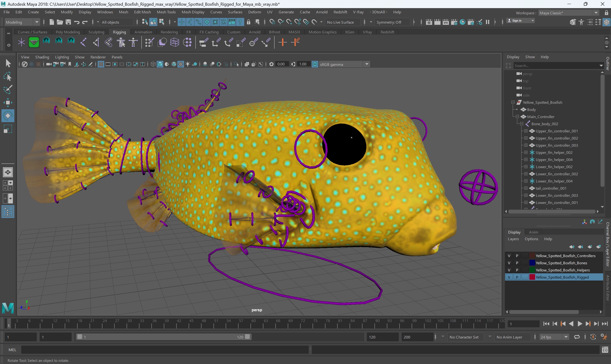
Task: Click the wireframe cube viewport icon
Action: pos(153,64)
